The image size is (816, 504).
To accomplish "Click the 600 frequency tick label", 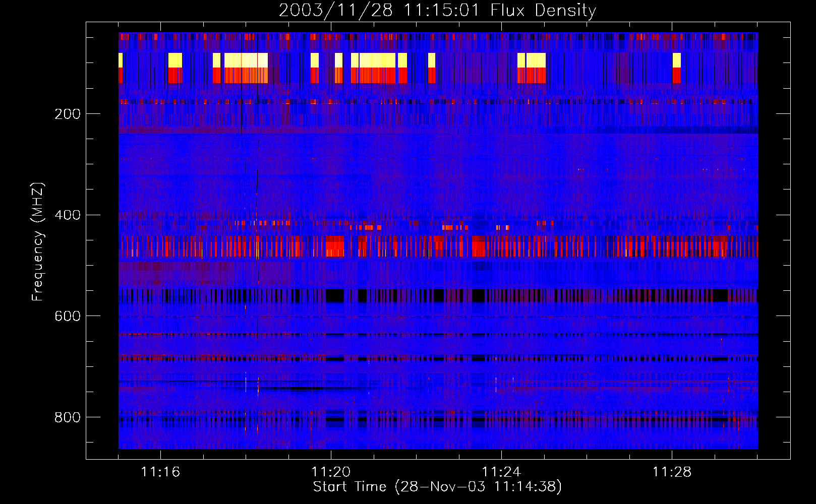I will click(68, 316).
